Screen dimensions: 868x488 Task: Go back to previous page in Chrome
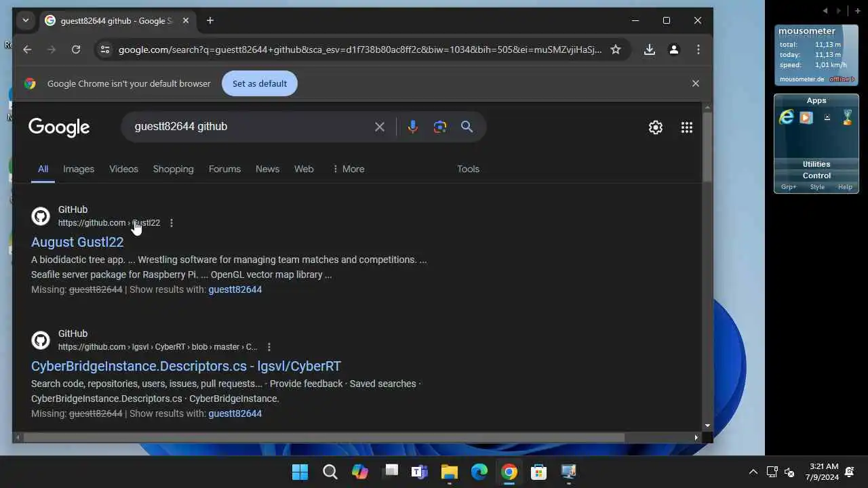(x=27, y=49)
